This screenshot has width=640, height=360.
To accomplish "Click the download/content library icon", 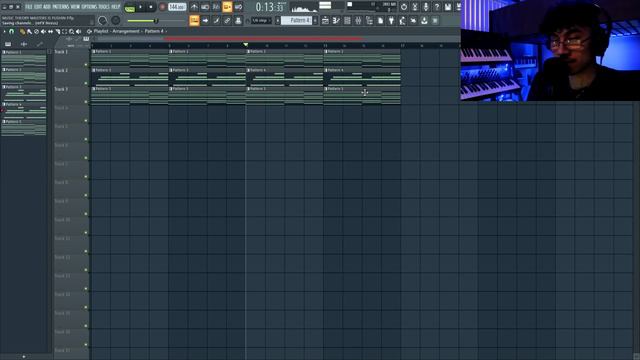I will pos(424,20).
